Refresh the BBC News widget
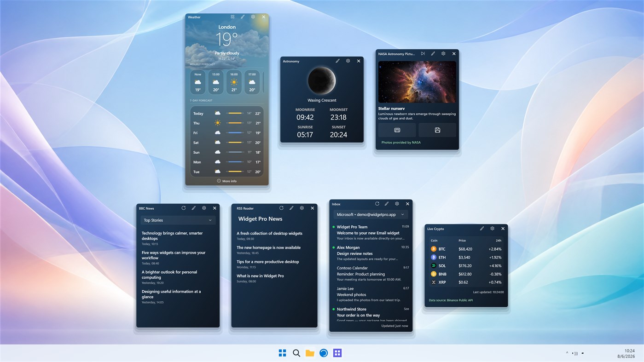The height and width of the screenshot is (362, 644). tap(183, 208)
